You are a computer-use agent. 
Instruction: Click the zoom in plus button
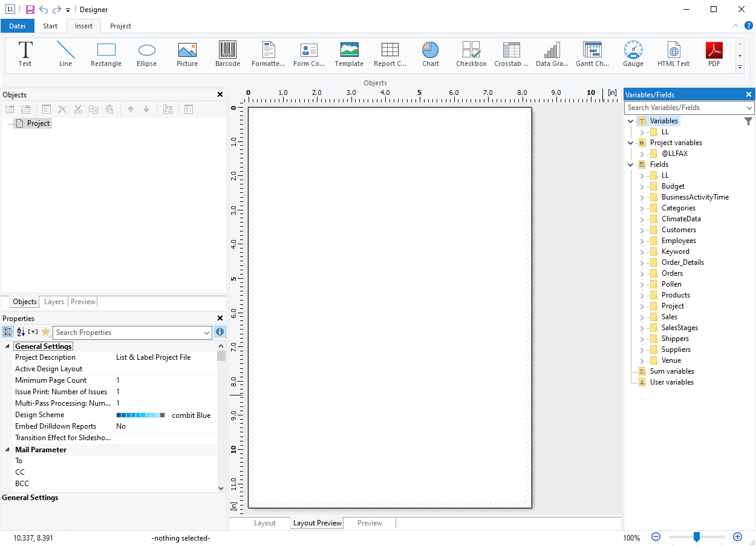(x=737, y=537)
